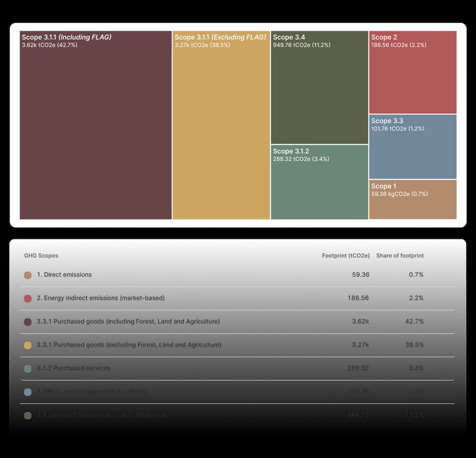Viewport: 476px width, 458px height.
Task: Click the red Energy indirect emissions swatch
Action: pyautogui.click(x=28, y=299)
